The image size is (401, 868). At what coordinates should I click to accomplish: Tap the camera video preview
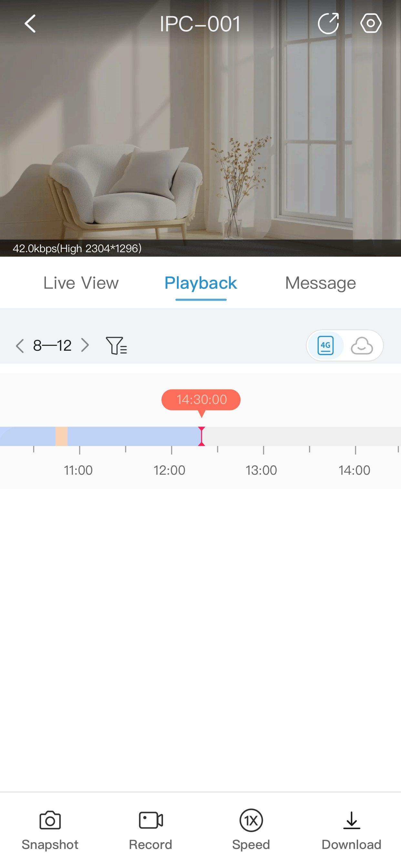200,135
